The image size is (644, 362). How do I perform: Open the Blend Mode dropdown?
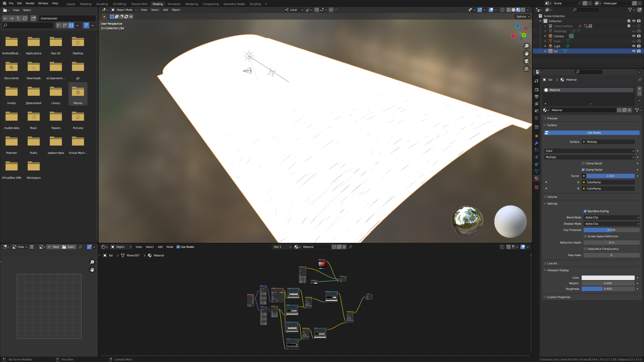click(x=612, y=217)
